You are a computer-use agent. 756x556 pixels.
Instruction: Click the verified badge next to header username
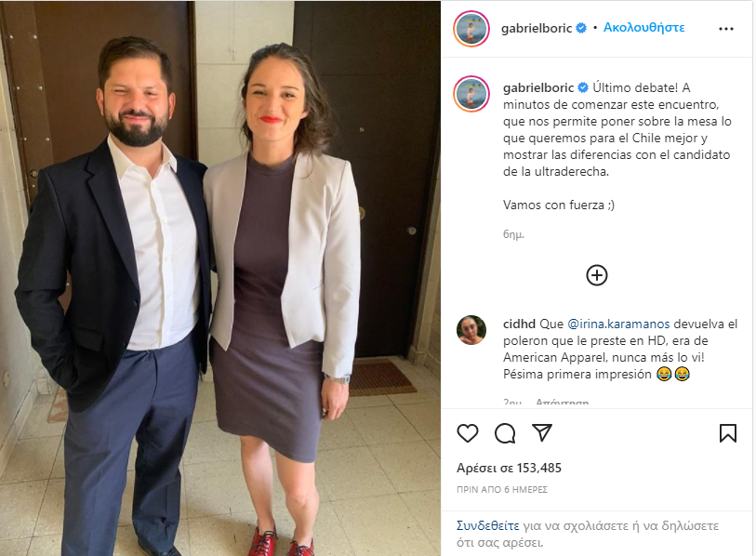pyautogui.click(x=581, y=29)
